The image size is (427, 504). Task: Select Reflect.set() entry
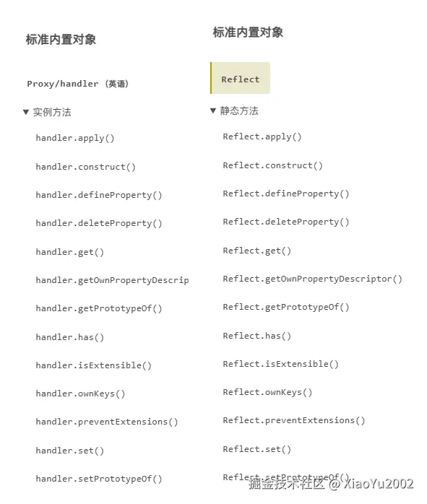(x=257, y=449)
